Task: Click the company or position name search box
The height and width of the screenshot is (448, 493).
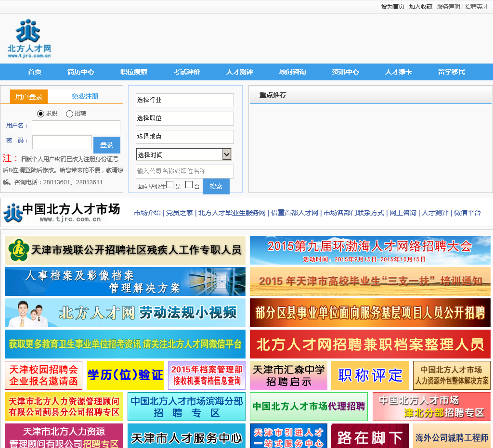Action: (185, 171)
